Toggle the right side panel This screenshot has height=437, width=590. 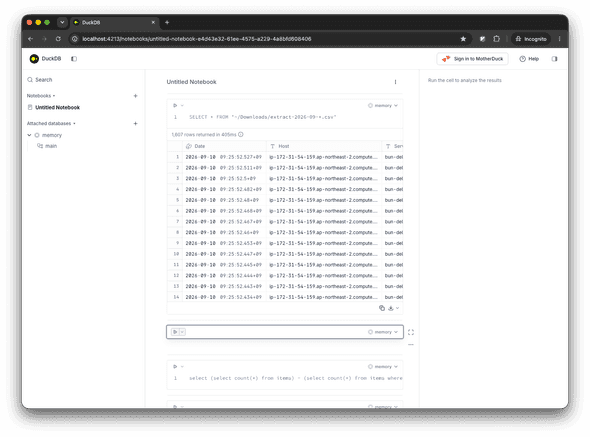coord(554,59)
